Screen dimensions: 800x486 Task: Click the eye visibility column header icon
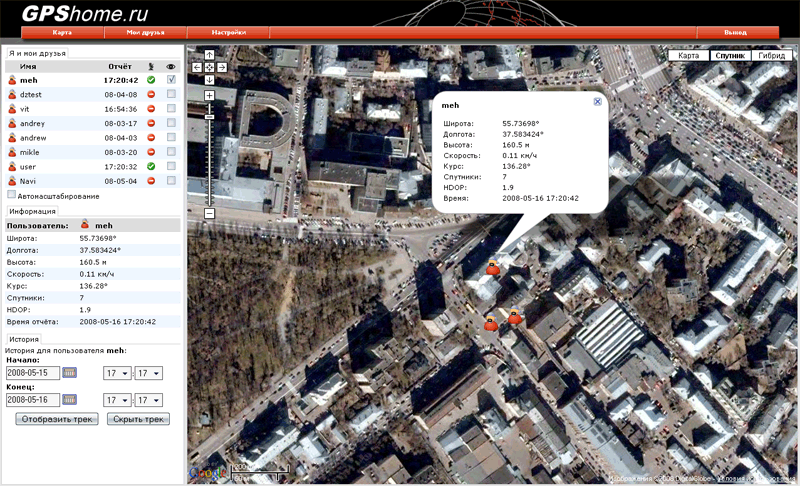[x=171, y=66]
